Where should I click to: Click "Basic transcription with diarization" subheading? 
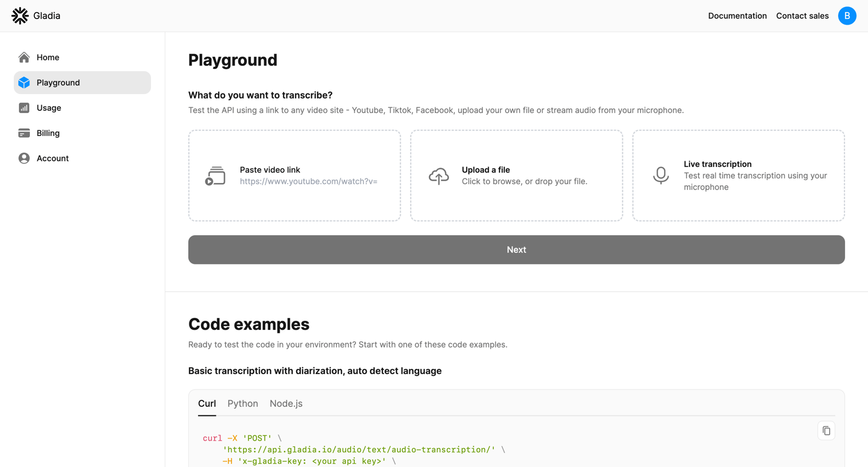pyautogui.click(x=315, y=371)
